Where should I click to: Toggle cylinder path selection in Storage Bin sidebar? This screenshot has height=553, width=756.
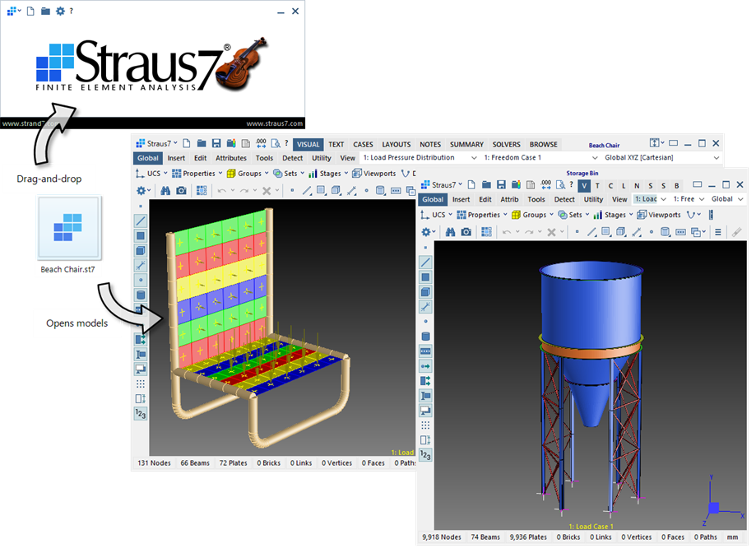point(425,337)
